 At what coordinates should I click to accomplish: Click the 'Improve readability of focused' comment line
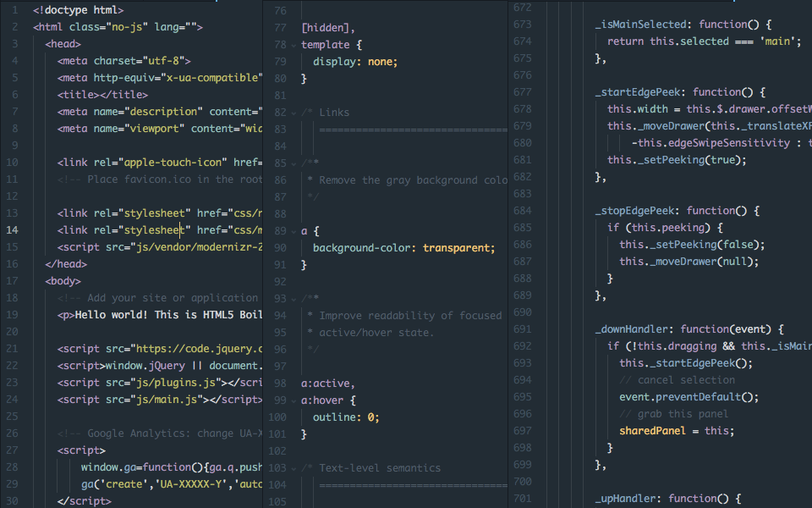tap(404, 316)
